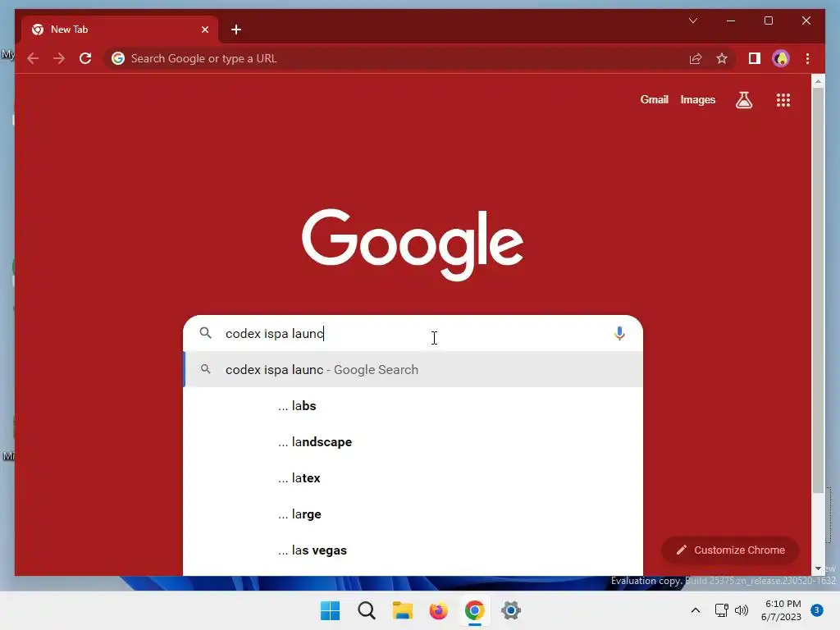Screen dimensions: 840x630
Task: Open the tab search dropdown arrow
Action: 693,21
